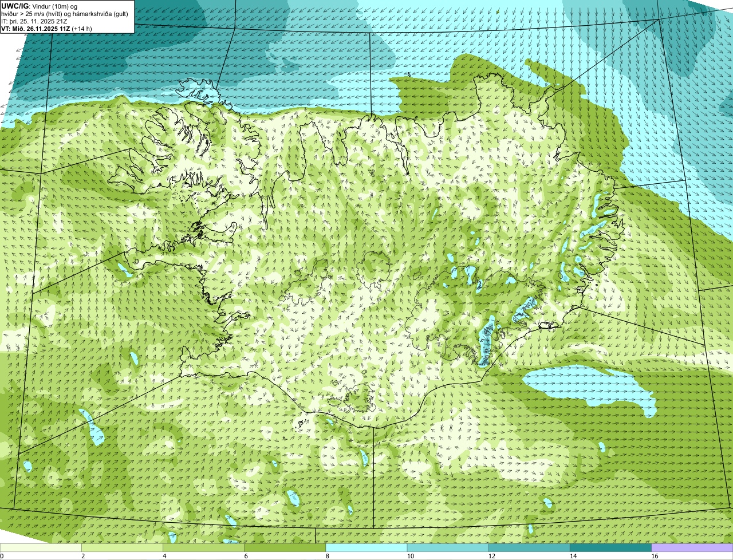Click the medium teal 12–14 legend segment

(x=529, y=548)
